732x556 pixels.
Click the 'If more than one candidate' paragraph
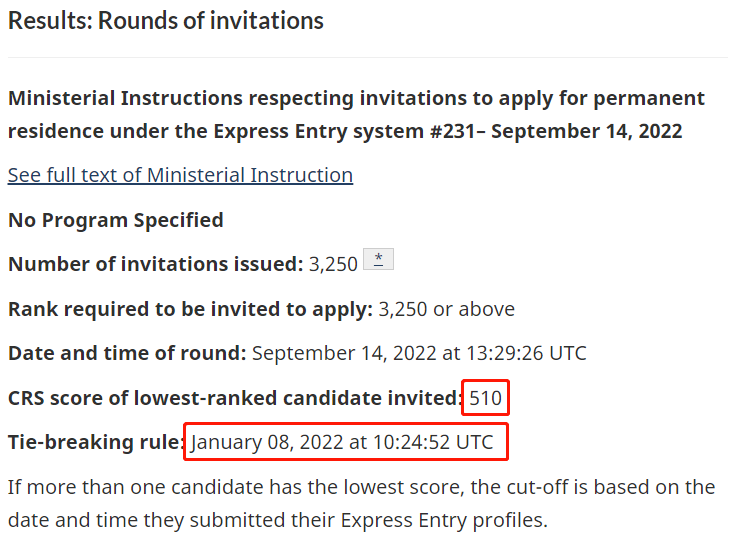[x=361, y=504]
